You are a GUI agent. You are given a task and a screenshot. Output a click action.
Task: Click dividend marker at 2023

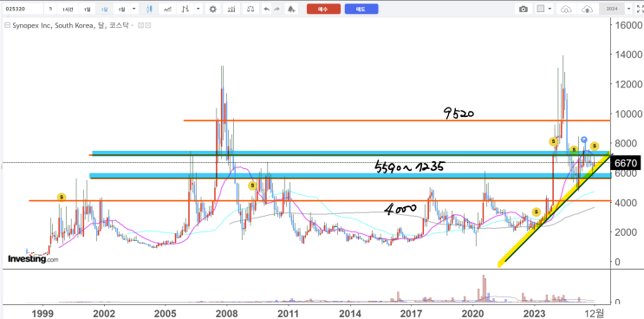(536, 212)
